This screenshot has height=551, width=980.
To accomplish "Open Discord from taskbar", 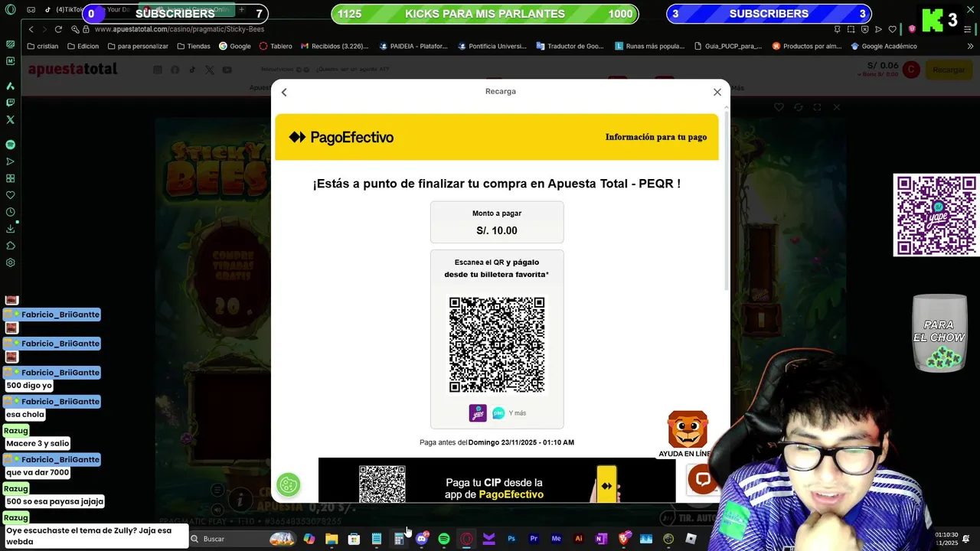I will (x=421, y=539).
